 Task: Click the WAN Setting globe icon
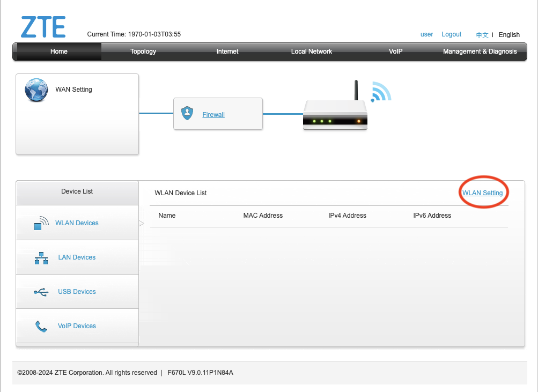[x=36, y=90]
